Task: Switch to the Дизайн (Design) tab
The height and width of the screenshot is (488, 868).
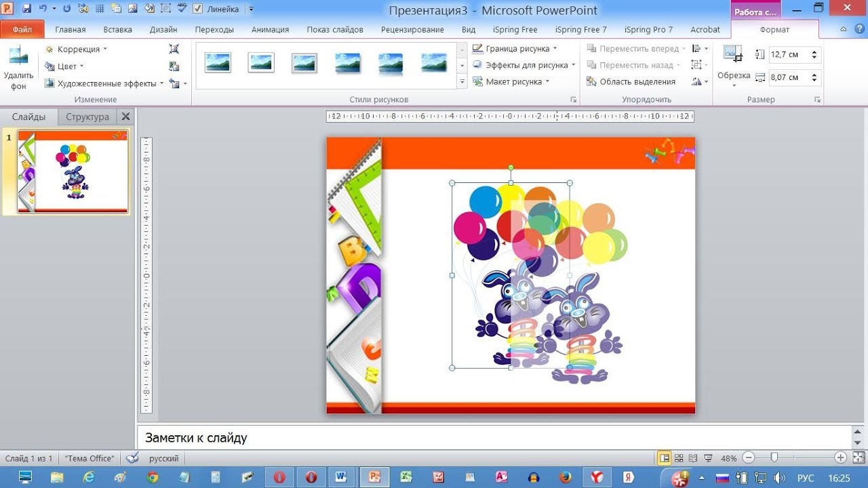Action: [x=163, y=29]
